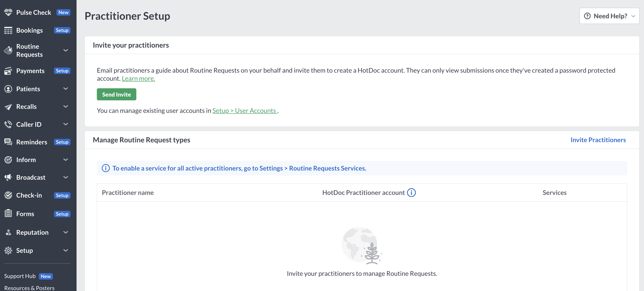Expand the Broadcast menu chevron

click(x=66, y=177)
